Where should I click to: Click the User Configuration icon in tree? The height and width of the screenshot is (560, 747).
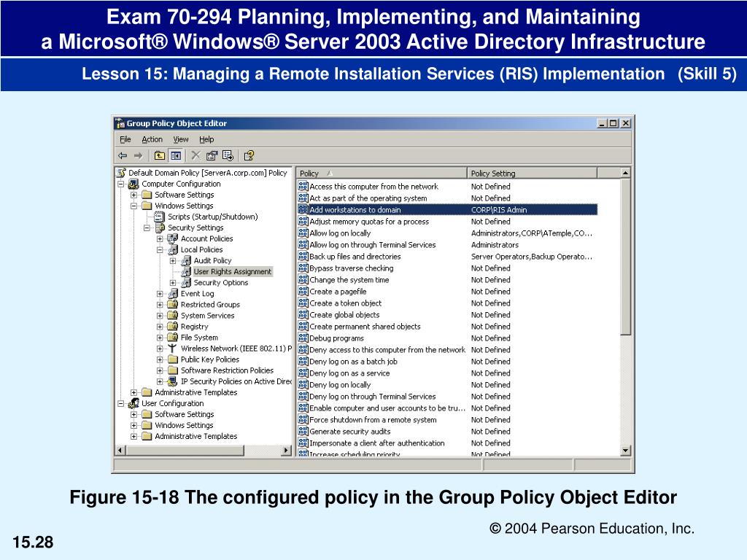[134, 403]
